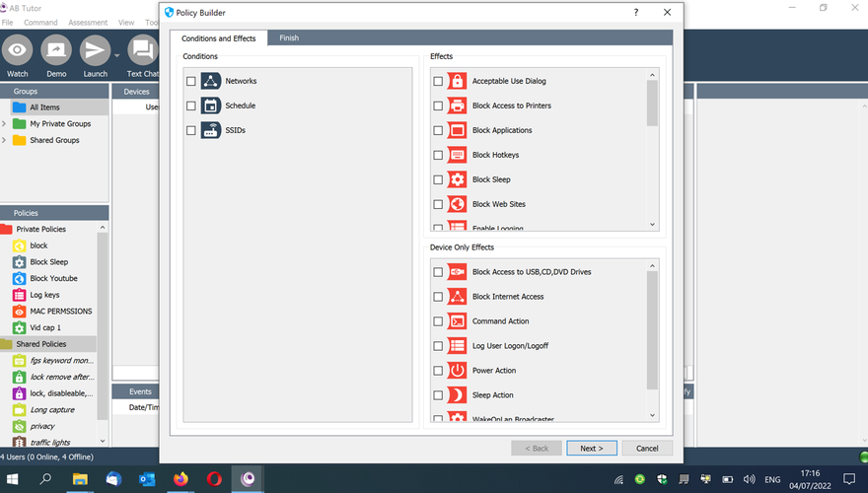Switch to the Conditions and Effects tab

point(219,38)
